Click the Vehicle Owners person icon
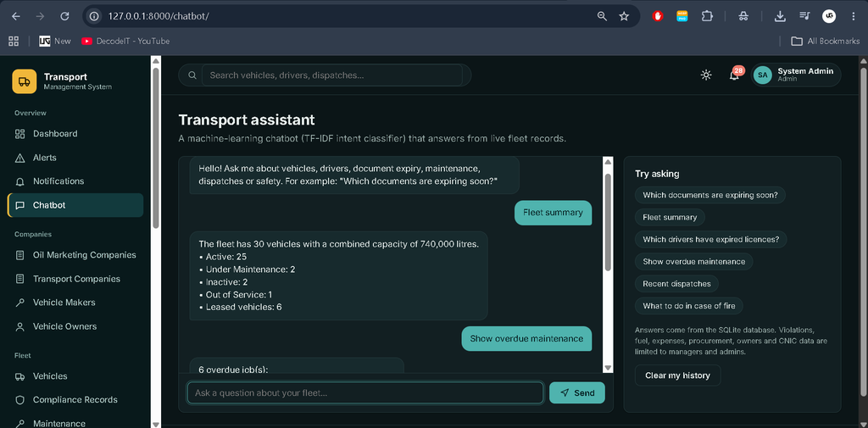Viewport: 868px width, 428px height. coord(20,326)
